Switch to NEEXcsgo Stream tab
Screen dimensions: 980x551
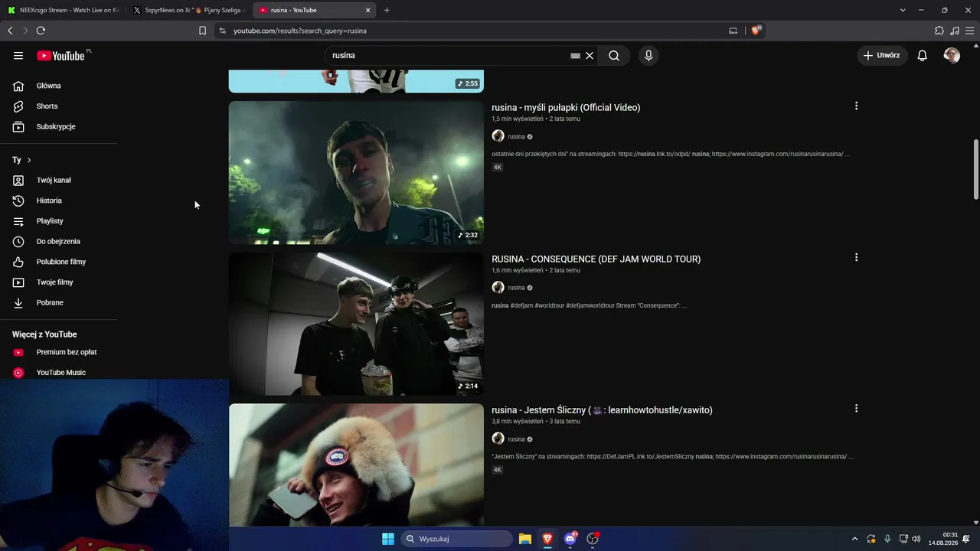pos(64,11)
